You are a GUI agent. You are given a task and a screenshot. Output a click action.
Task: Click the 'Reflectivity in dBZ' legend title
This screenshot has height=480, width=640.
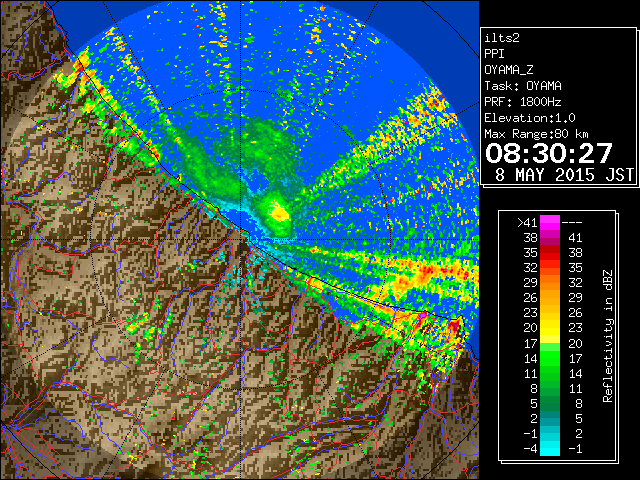click(608, 336)
